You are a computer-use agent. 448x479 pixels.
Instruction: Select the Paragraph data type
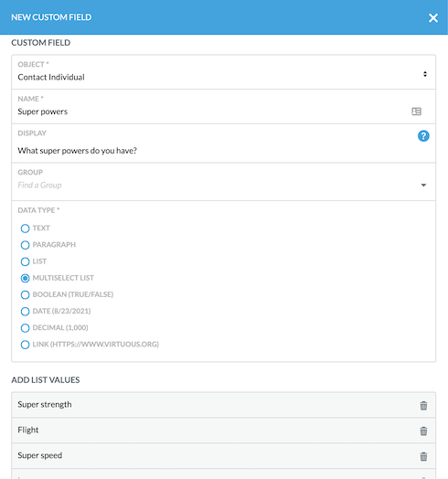(25, 245)
